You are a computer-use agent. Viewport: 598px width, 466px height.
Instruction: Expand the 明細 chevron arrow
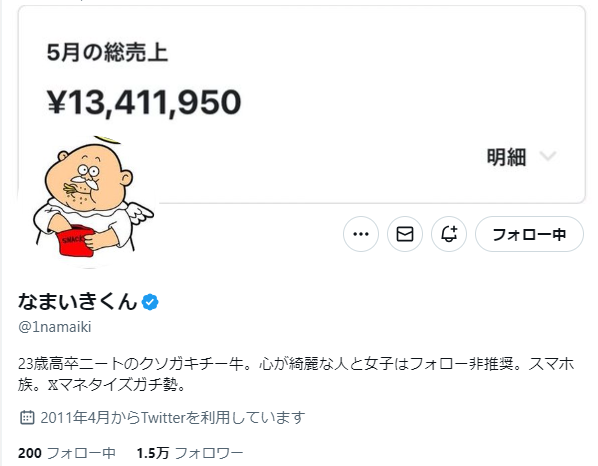coord(548,156)
